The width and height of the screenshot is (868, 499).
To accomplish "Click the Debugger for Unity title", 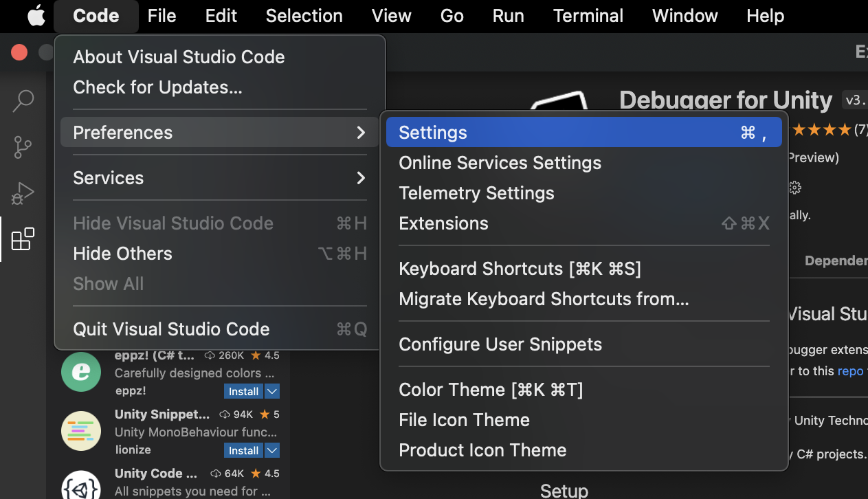I will coord(726,100).
